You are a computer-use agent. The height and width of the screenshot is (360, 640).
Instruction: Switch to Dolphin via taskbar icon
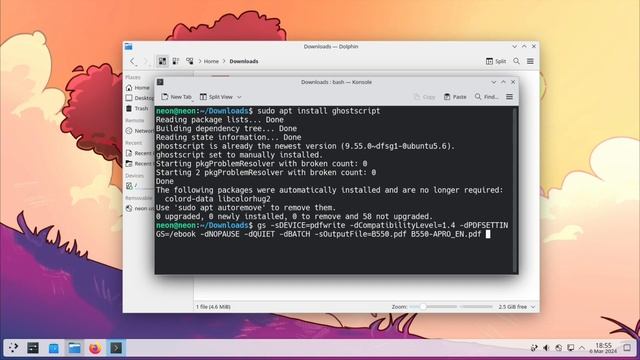pos(74,348)
